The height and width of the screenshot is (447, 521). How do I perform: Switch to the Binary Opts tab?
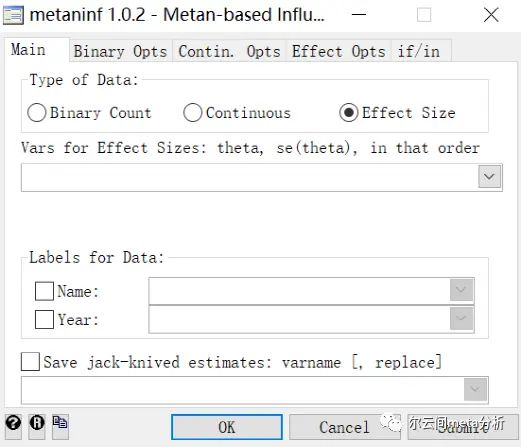tap(120, 51)
